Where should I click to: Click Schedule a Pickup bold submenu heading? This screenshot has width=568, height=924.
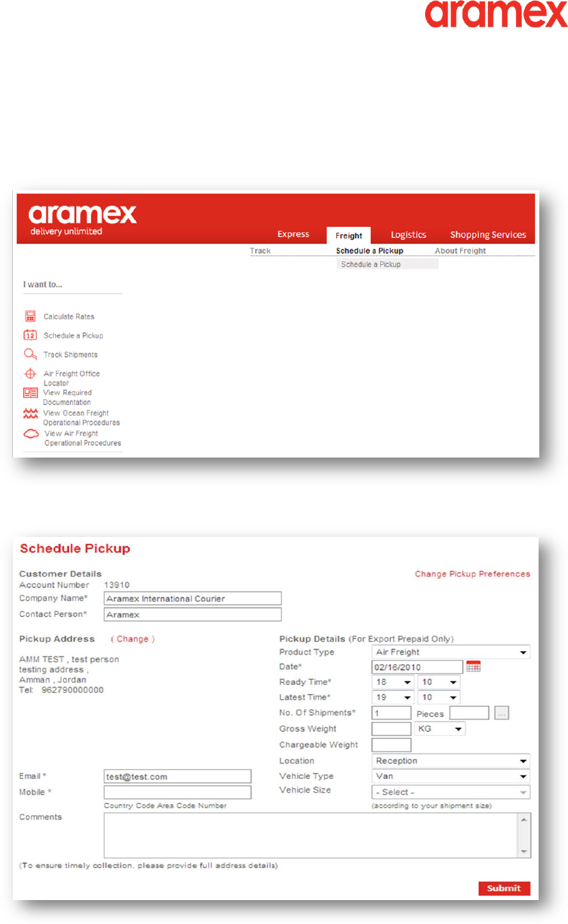pos(370,251)
